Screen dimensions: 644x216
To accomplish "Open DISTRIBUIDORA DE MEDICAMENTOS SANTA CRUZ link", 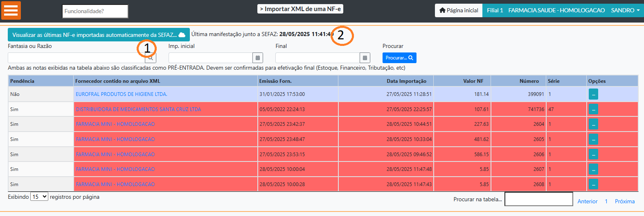I will point(138,109).
